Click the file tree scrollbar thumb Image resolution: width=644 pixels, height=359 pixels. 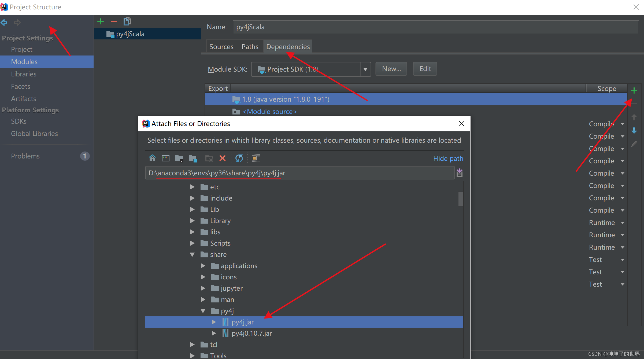pyautogui.click(x=460, y=199)
